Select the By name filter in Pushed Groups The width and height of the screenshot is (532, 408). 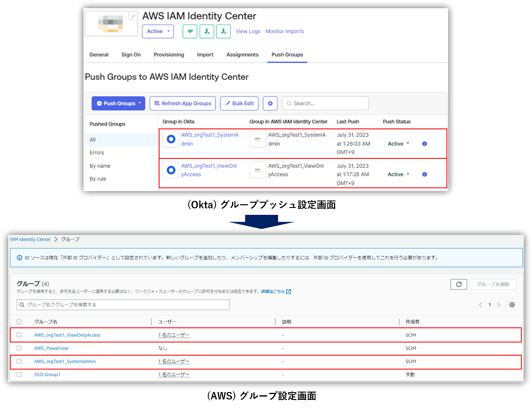pos(100,166)
